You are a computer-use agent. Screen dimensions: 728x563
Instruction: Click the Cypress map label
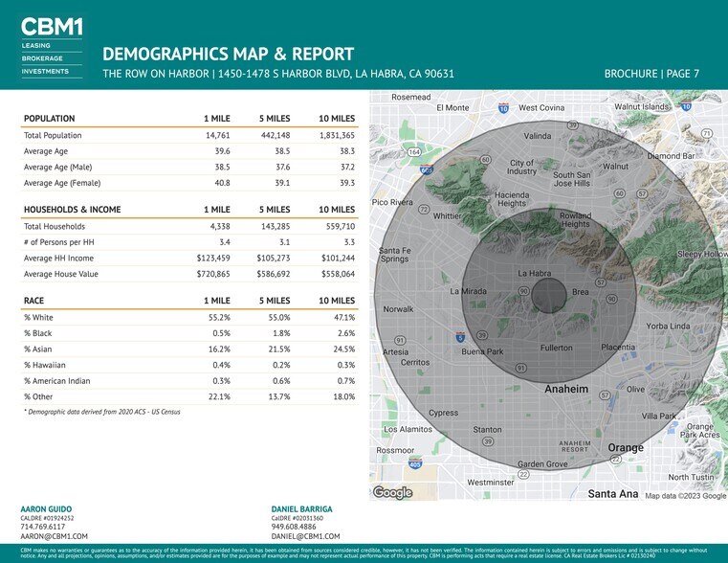coord(443,413)
